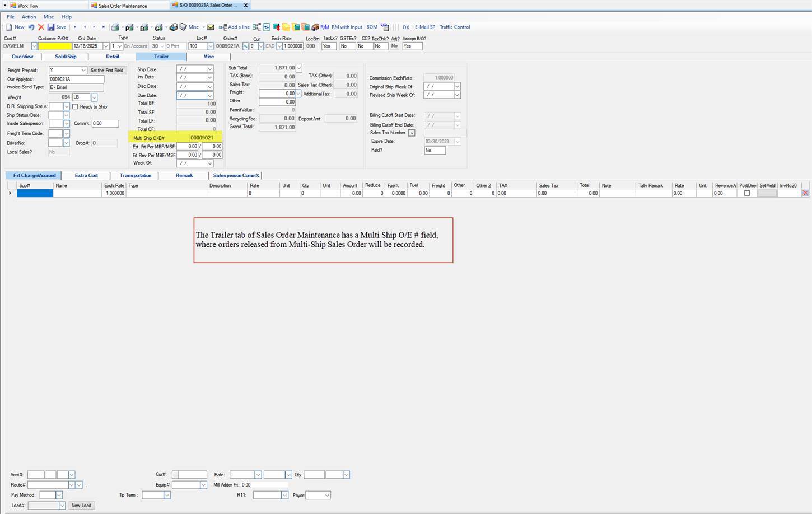Click the red X delete icon
812x514 pixels.
coord(41,27)
